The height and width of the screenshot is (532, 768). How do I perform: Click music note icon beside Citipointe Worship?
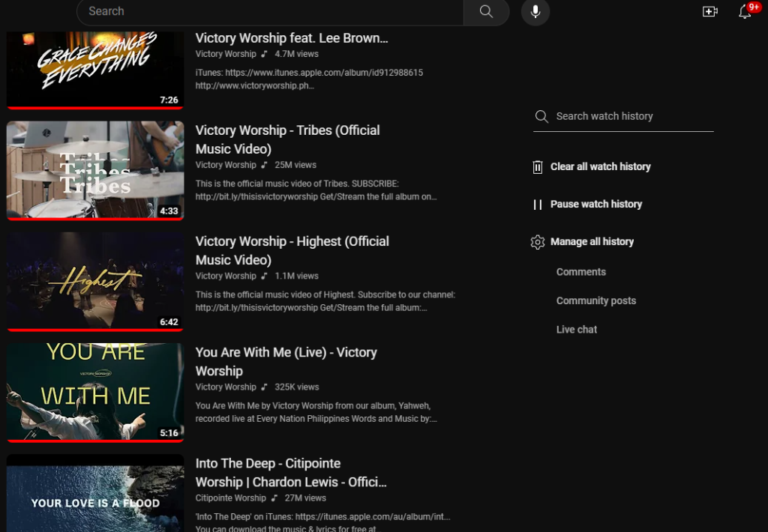274,498
